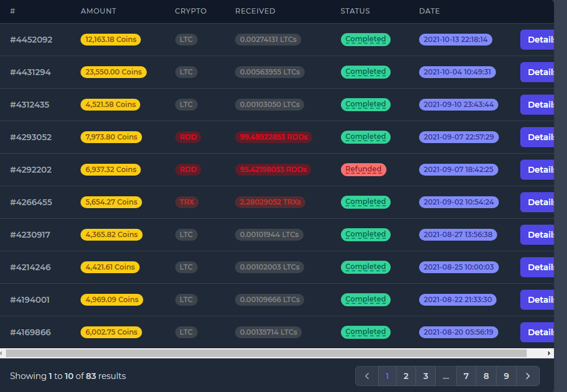
Task: Open Details for withdrawal #4293052
Action: (x=537, y=137)
